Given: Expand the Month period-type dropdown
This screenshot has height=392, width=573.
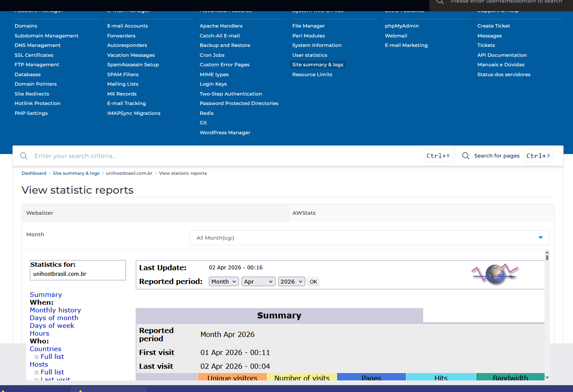Looking at the screenshot, I should (224, 281).
